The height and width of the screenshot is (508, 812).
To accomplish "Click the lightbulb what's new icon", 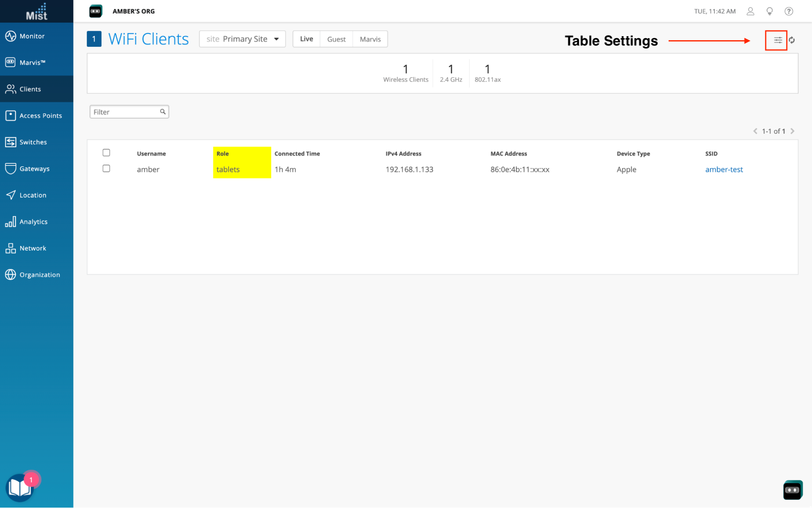I will click(769, 11).
